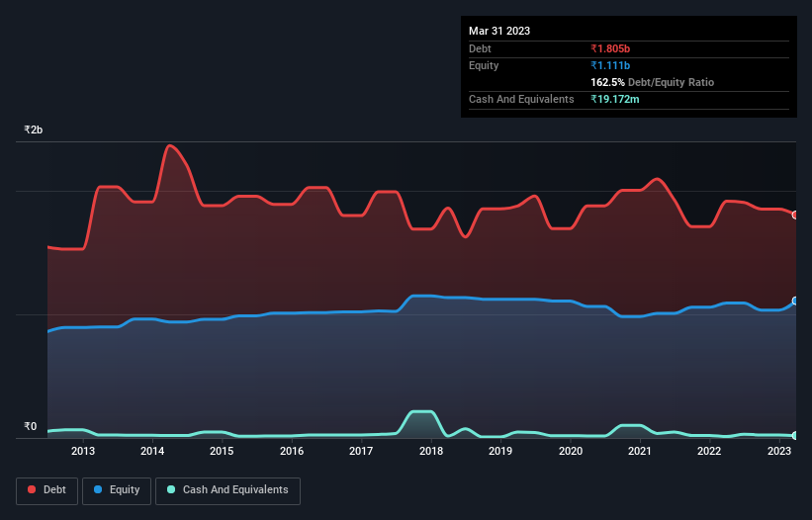Screen dimensions: 812x520
Task: Select the 2020 x-axis label
Action: click(x=570, y=451)
